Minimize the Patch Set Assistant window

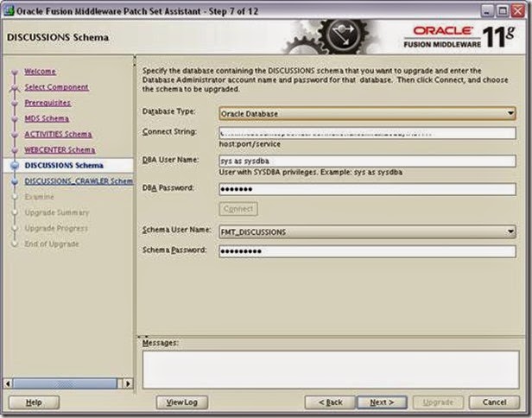[x=487, y=11]
